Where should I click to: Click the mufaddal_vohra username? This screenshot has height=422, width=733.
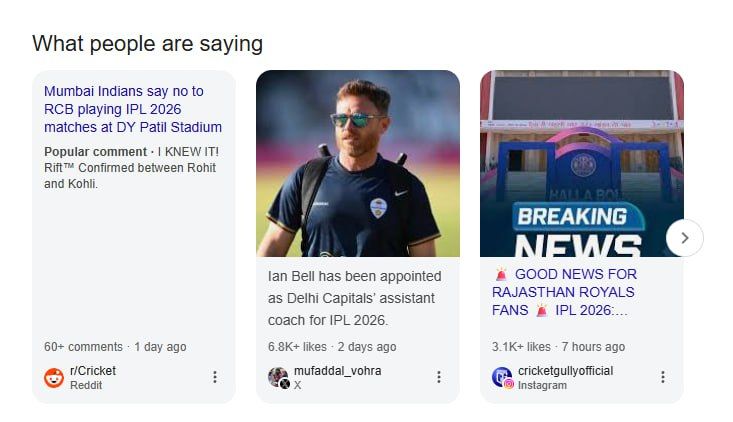pyautogui.click(x=337, y=371)
